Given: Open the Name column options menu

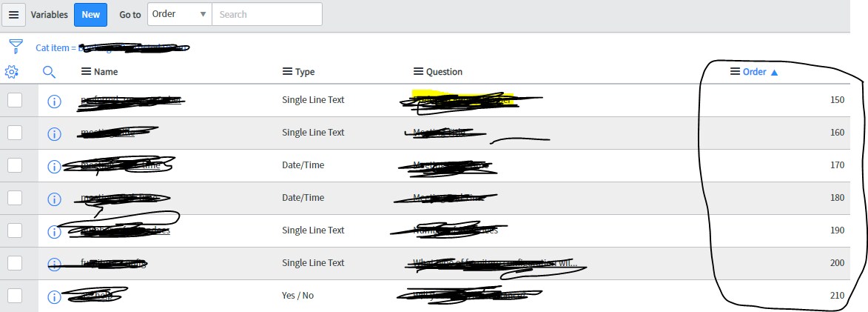Looking at the screenshot, I should coord(86,72).
